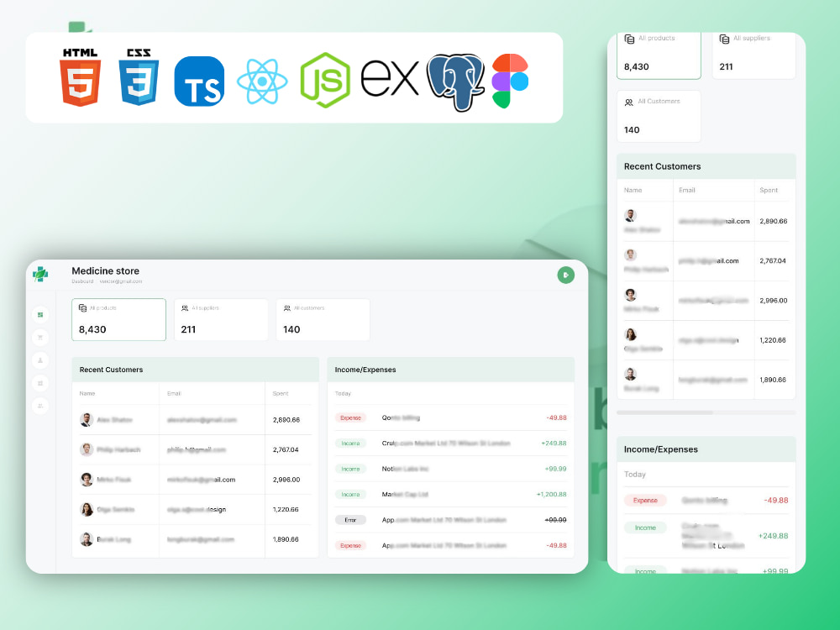The image size is (840, 630).
Task: Click mobile panel avatar in the 2,767.04 row
Action: point(631,255)
